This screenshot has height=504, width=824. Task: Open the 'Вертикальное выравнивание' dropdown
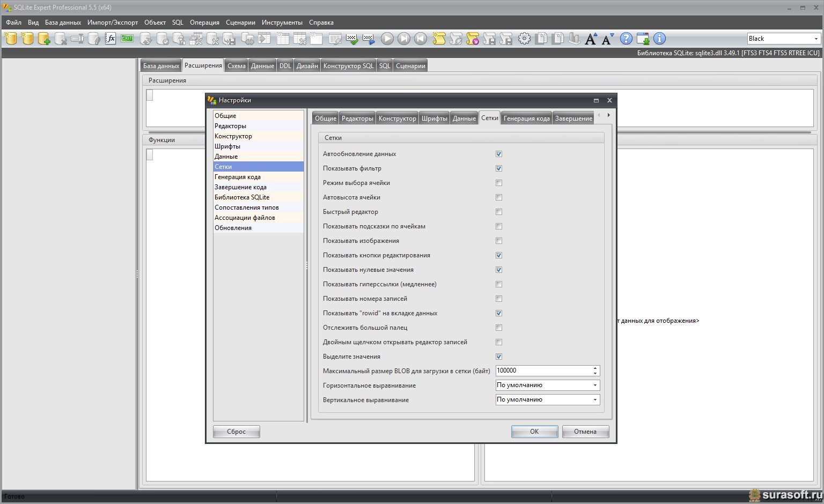(547, 399)
